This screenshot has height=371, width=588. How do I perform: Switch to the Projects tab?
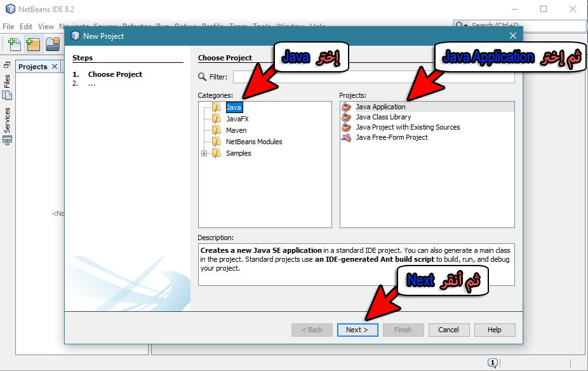pos(33,67)
